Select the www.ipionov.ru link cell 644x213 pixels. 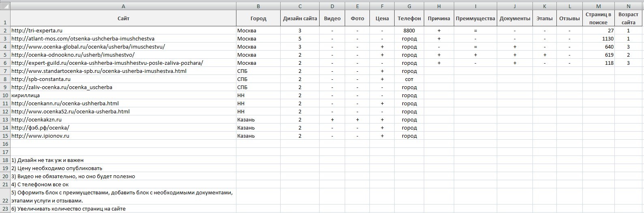tap(123, 136)
